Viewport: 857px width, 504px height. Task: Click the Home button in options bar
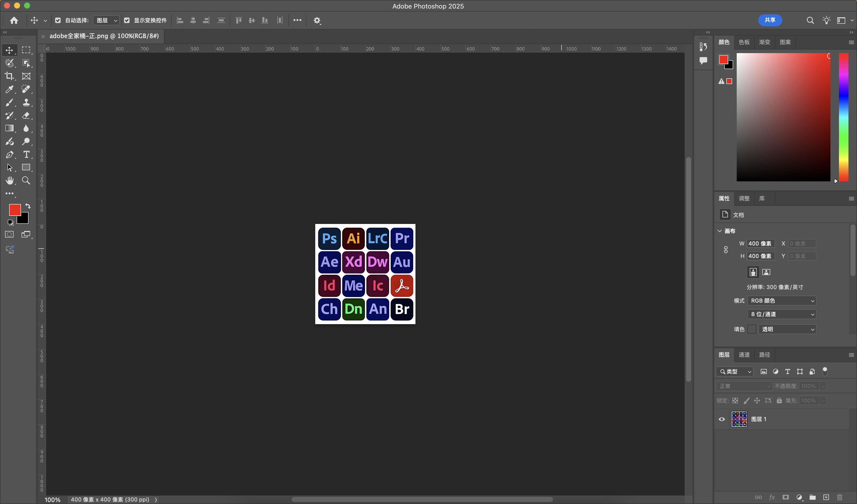pos(14,20)
